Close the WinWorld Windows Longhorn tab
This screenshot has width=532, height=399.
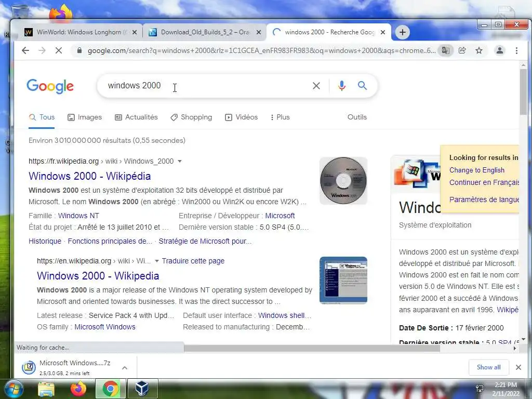pyautogui.click(x=135, y=32)
